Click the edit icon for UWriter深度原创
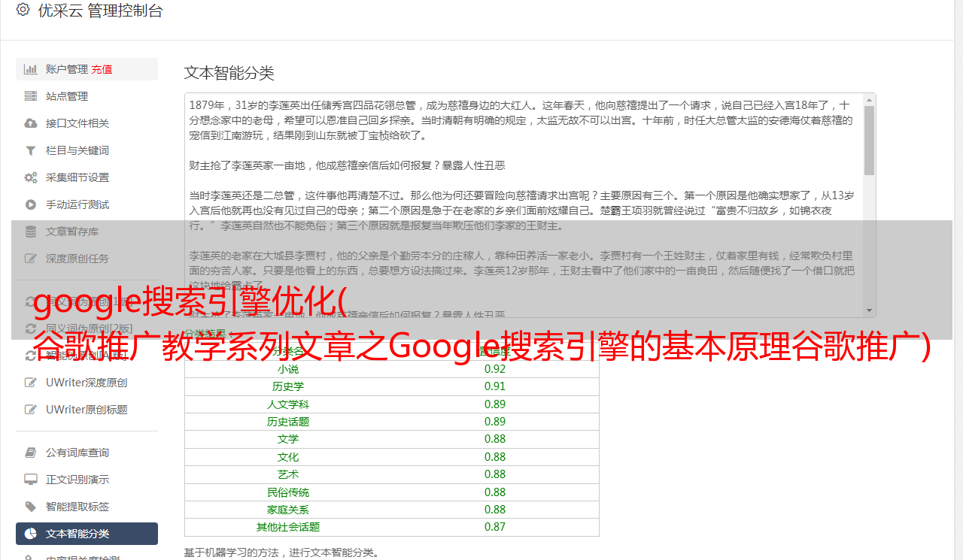This screenshot has width=963, height=560. pyautogui.click(x=31, y=383)
